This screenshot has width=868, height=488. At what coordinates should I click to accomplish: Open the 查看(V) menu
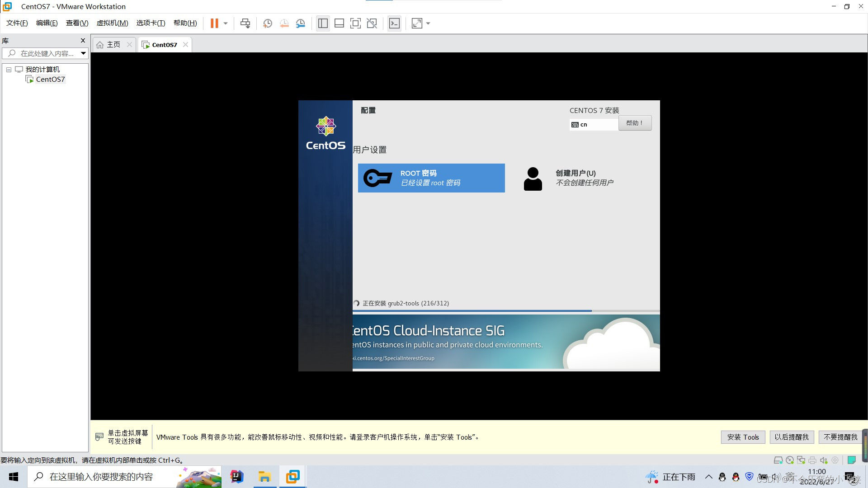point(77,23)
